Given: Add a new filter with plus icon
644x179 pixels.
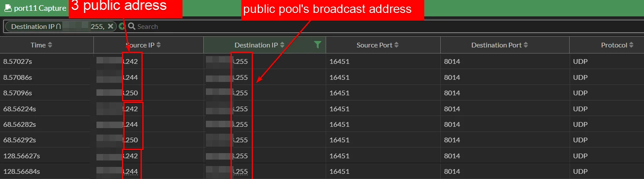Looking at the screenshot, I should (122, 26).
